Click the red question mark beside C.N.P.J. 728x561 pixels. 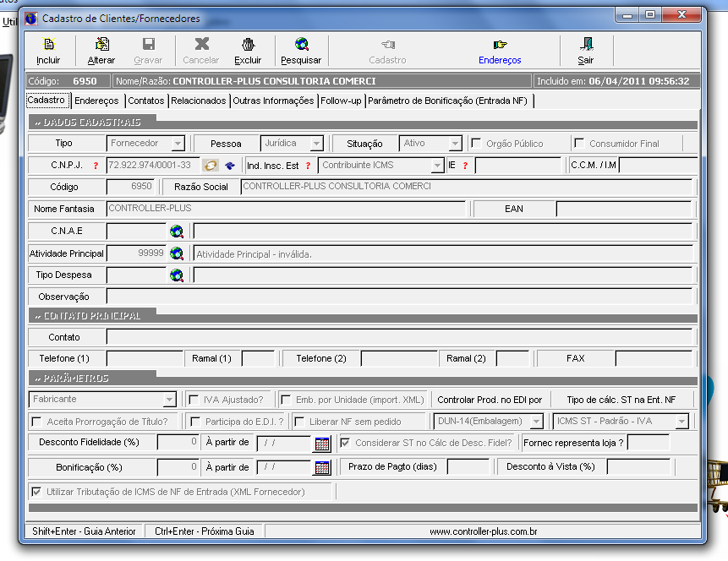[96, 166]
